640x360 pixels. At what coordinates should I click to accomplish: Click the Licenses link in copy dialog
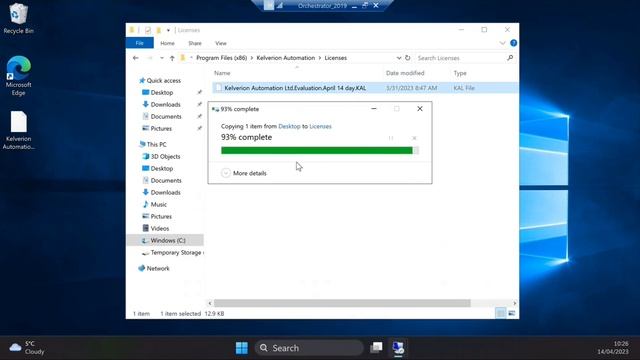pyautogui.click(x=320, y=126)
